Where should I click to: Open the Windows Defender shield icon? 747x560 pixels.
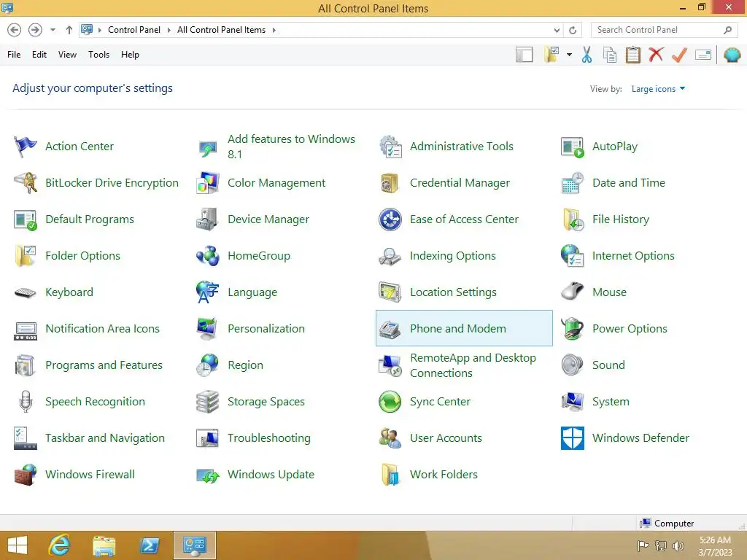pos(573,438)
